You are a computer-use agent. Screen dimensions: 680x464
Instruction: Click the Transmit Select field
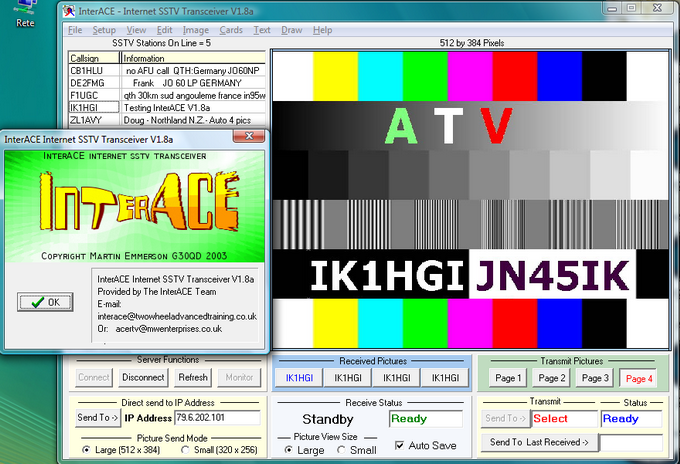click(x=565, y=418)
